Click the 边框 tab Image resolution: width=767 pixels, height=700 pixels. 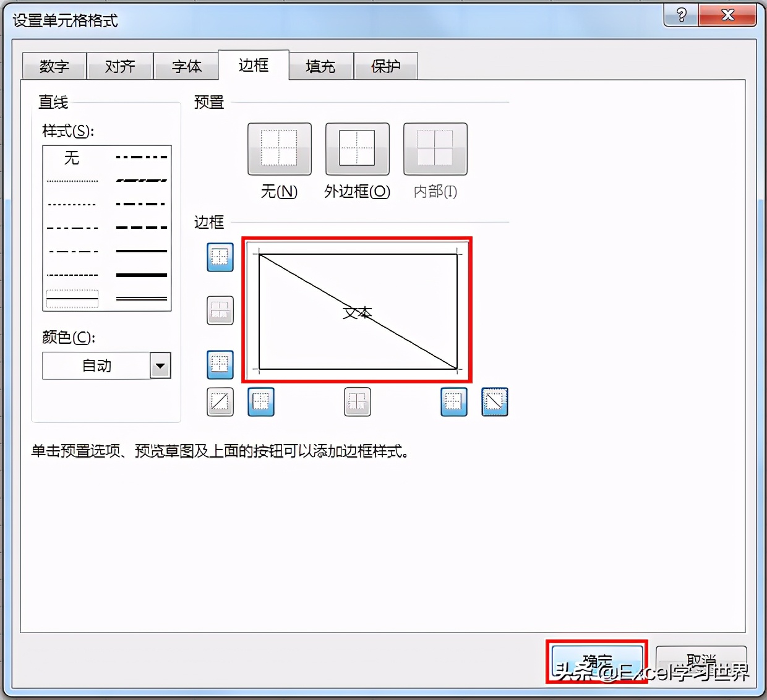(x=254, y=65)
